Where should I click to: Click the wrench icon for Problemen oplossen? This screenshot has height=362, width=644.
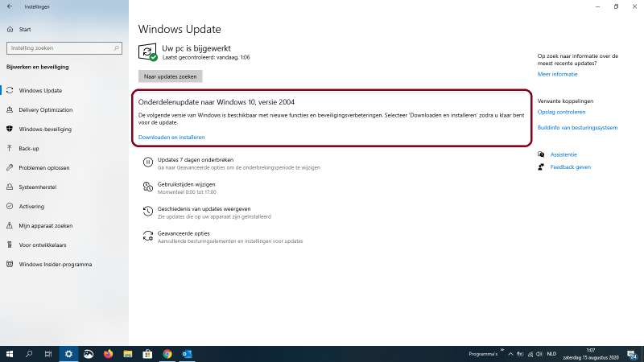click(x=10, y=167)
